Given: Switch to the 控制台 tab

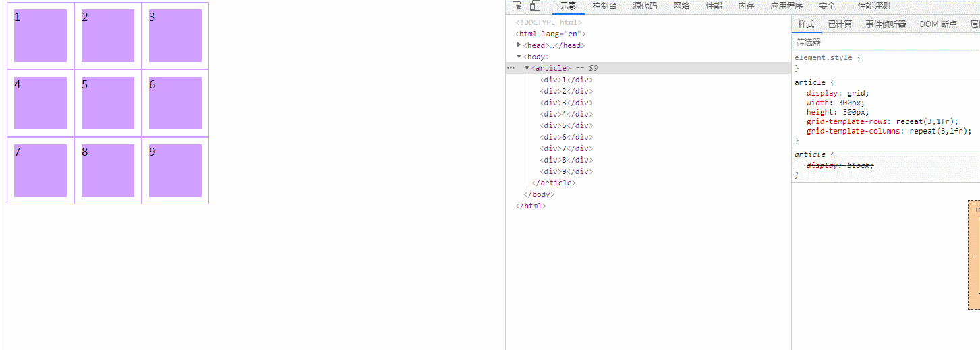Looking at the screenshot, I should click(604, 6).
